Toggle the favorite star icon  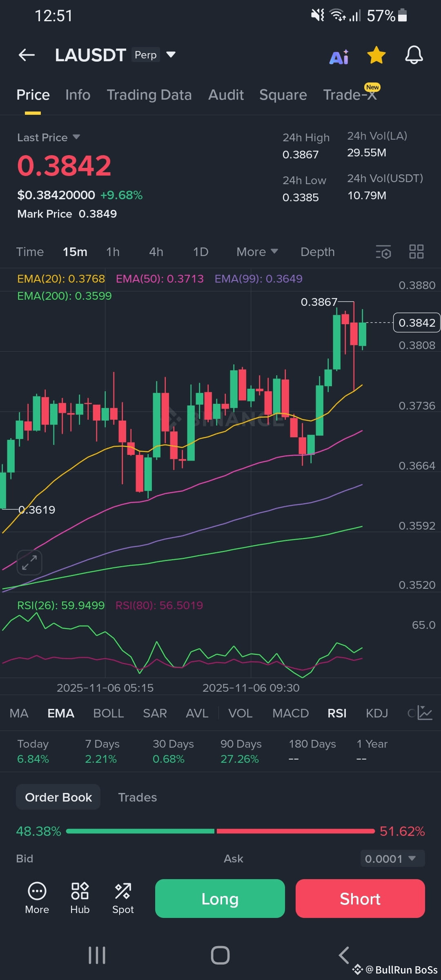tap(376, 55)
